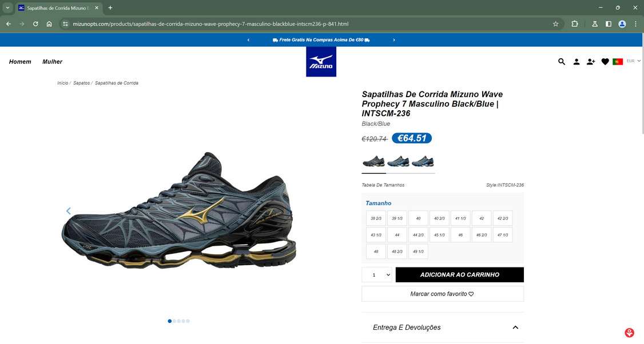Viewport: 644px width, 344px height.
Task: Open the site search magnifier icon
Action: coord(562,62)
